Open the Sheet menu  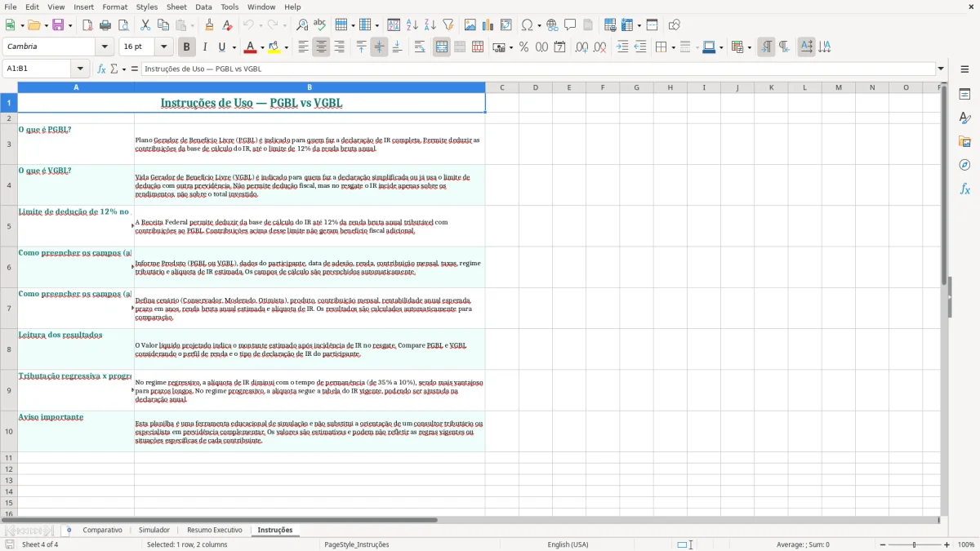(x=176, y=7)
